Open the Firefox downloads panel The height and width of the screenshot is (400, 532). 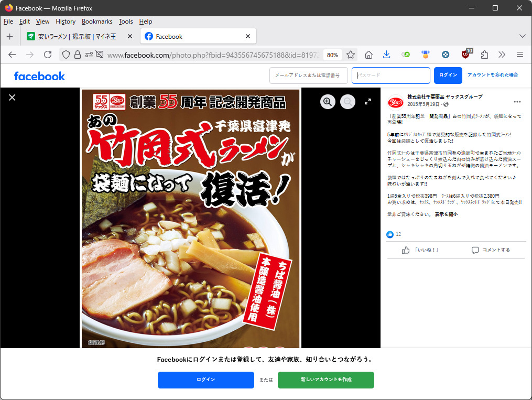tap(386, 55)
